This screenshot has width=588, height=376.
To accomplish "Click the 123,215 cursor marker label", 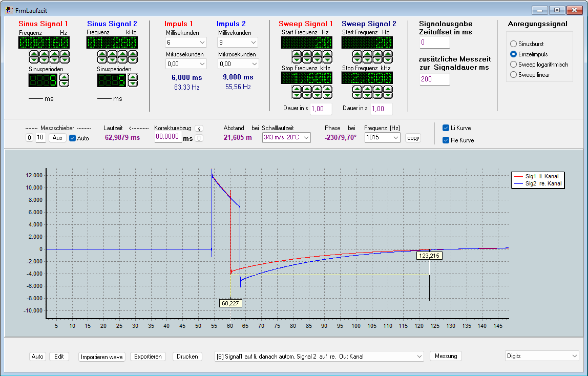I will click(x=429, y=256).
